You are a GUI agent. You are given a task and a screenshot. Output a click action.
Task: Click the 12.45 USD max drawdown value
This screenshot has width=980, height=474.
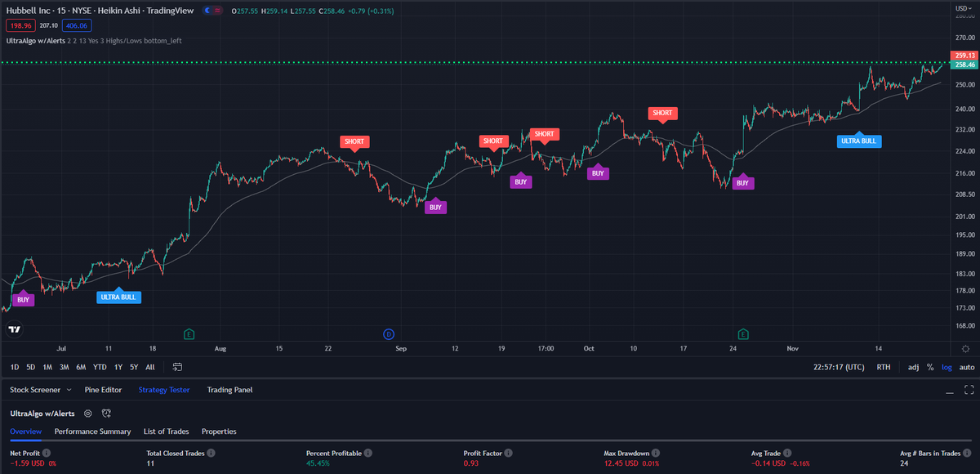pyautogui.click(x=621, y=463)
